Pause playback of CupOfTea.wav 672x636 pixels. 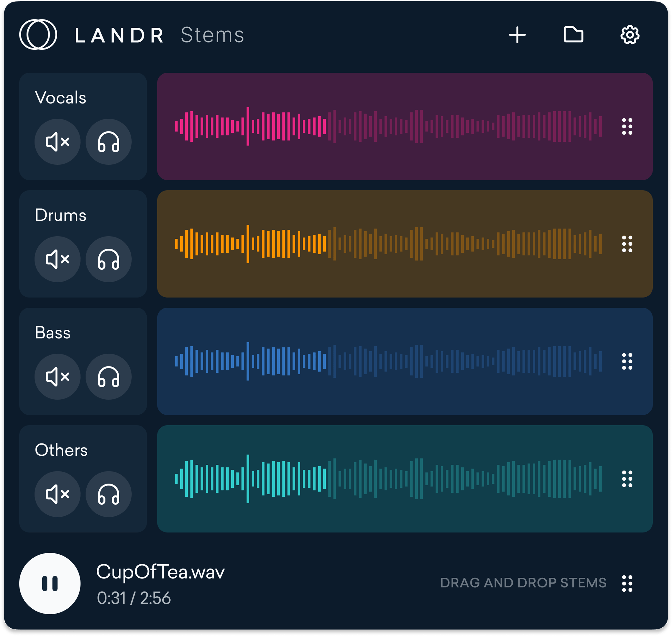[50, 584]
